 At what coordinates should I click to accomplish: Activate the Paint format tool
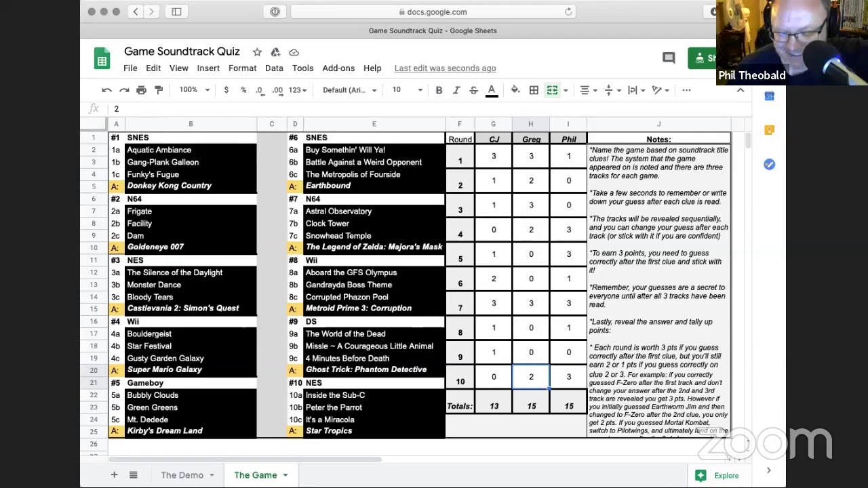click(159, 90)
